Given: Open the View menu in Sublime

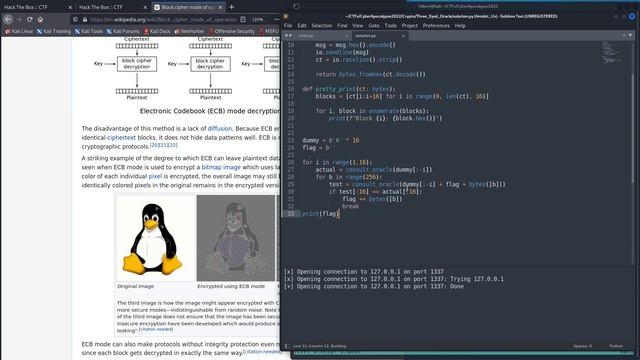Looking at the screenshot, I should click(358, 26).
